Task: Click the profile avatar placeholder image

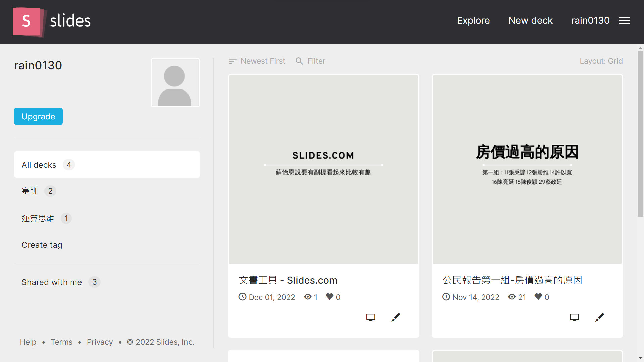Action: pos(175,83)
